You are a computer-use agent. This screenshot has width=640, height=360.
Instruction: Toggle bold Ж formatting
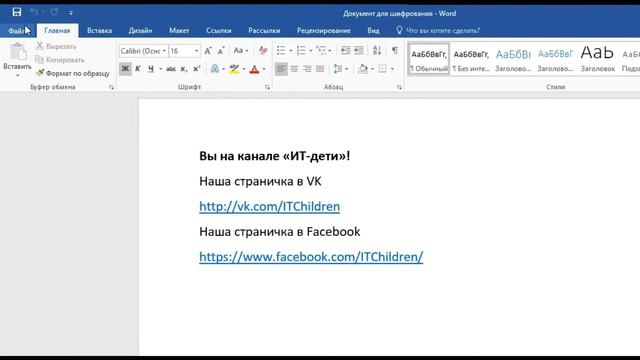pyautogui.click(x=125, y=69)
